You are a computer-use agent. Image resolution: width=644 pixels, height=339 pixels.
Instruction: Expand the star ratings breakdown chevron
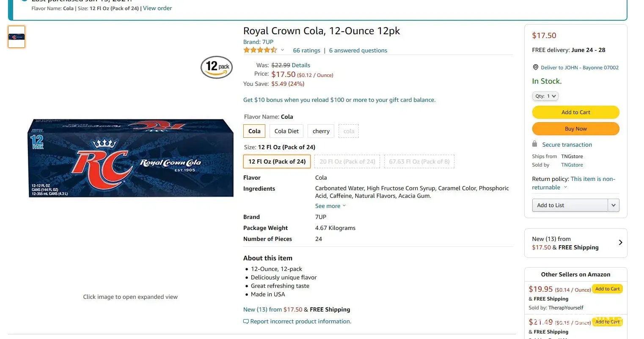tap(282, 50)
